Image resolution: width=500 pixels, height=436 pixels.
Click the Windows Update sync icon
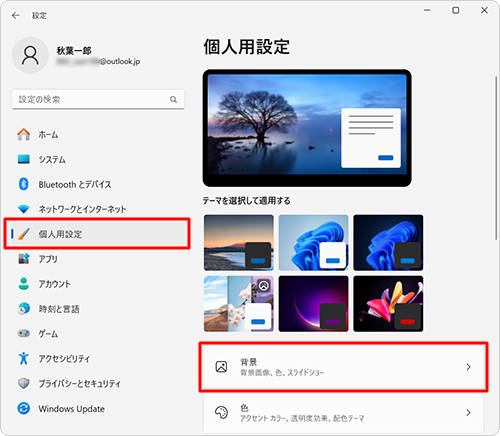[x=24, y=408]
